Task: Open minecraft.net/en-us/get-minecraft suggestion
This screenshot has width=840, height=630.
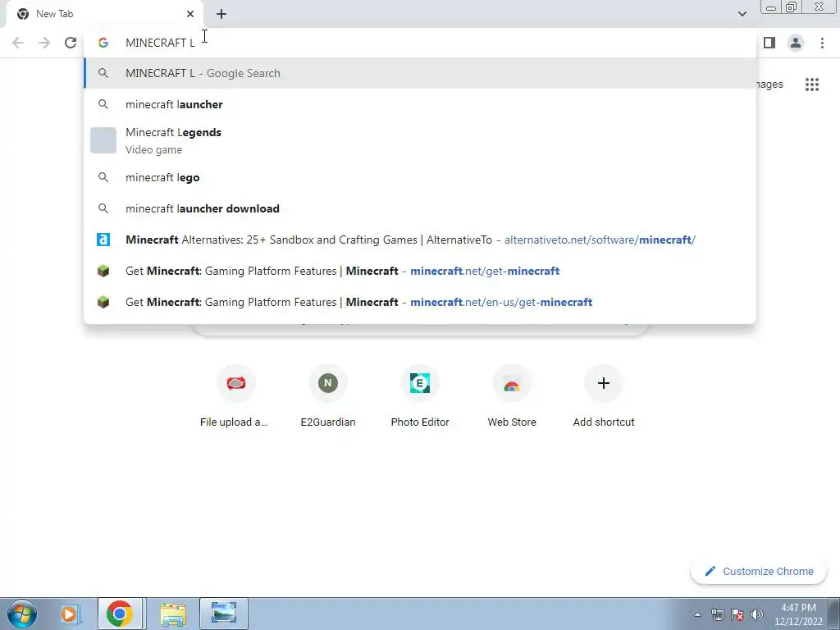Action: (420, 302)
